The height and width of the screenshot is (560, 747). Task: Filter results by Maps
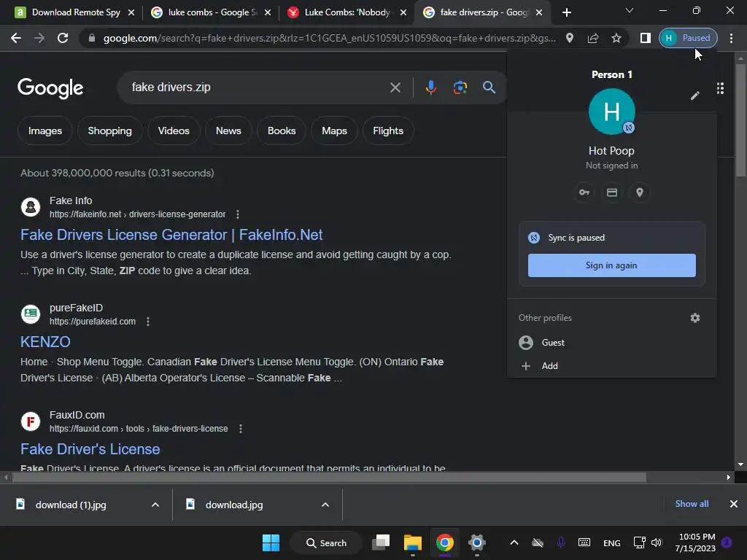click(334, 131)
